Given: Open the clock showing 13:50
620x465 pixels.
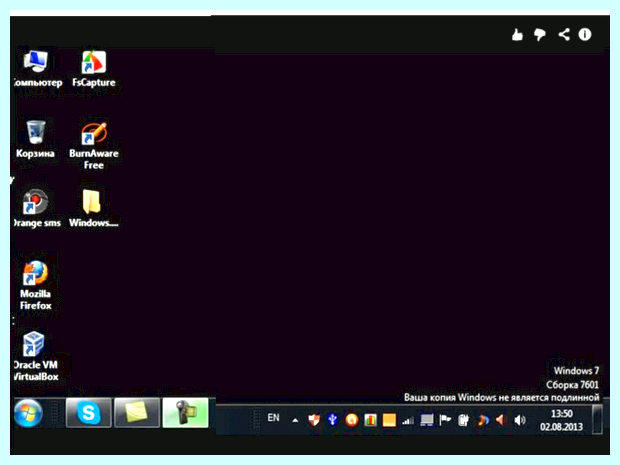Looking at the screenshot, I should tap(561, 414).
